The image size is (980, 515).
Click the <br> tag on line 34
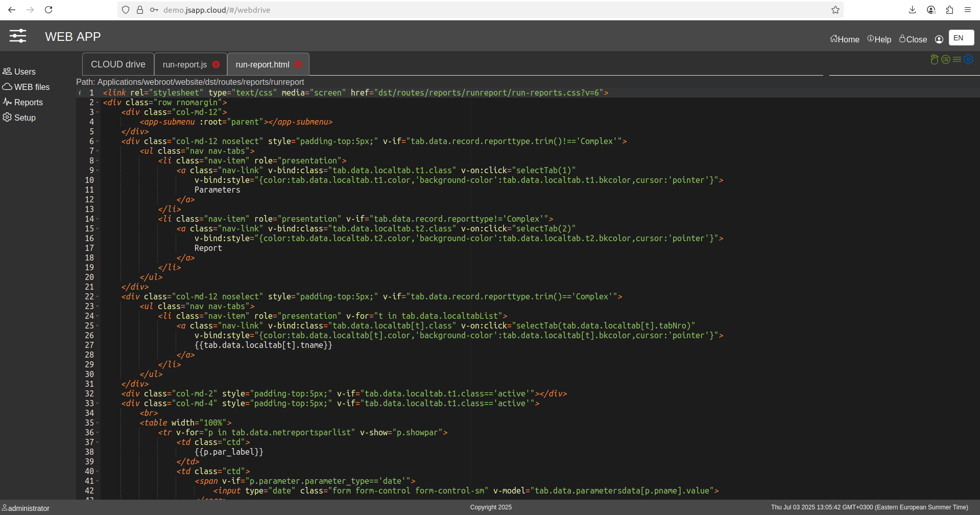[149, 413]
